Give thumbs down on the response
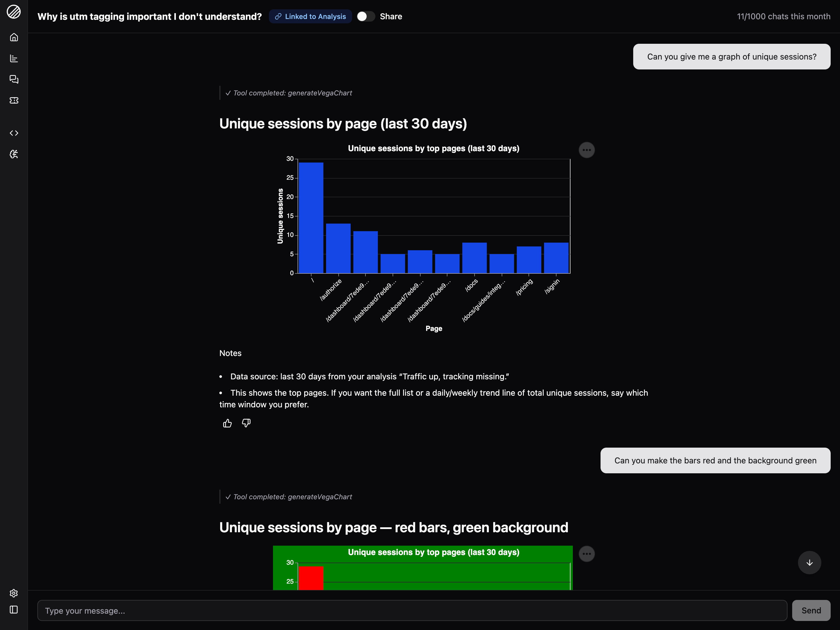Viewport: 840px width, 630px height. click(x=246, y=423)
